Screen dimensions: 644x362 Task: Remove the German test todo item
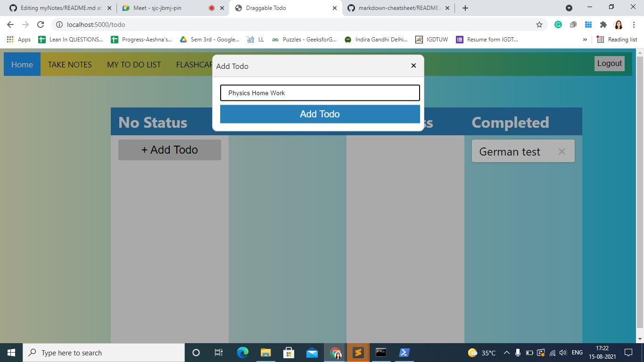point(561,152)
